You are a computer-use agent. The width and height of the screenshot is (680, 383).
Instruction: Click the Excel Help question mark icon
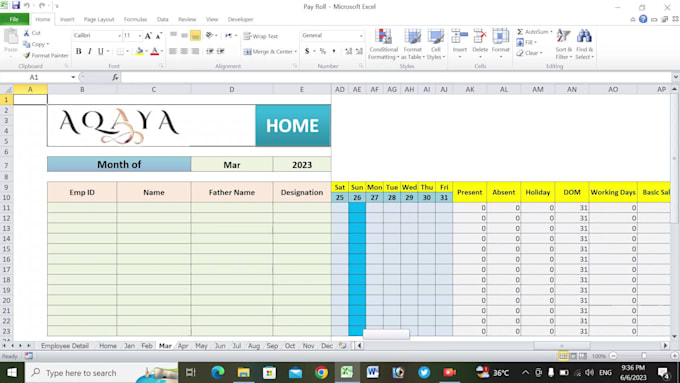coord(643,19)
